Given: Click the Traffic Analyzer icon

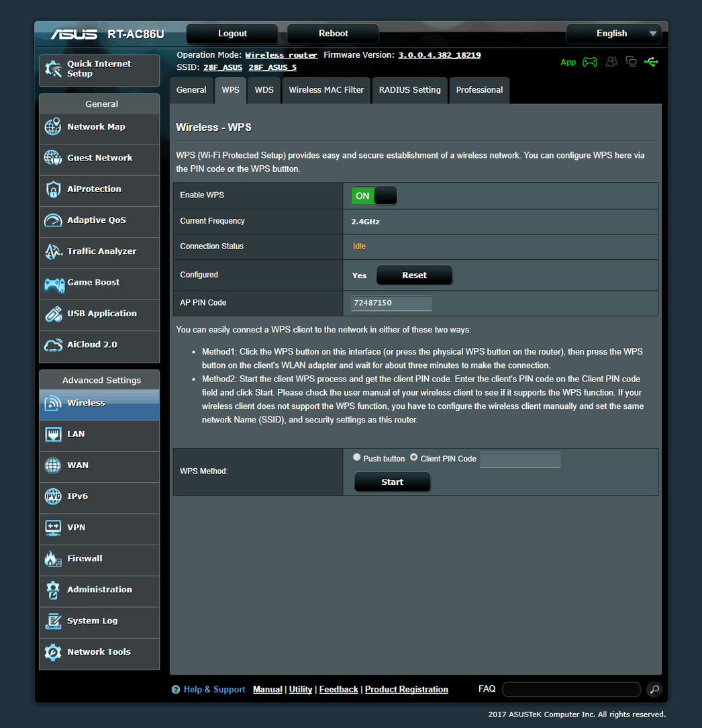Looking at the screenshot, I should (x=53, y=251).
